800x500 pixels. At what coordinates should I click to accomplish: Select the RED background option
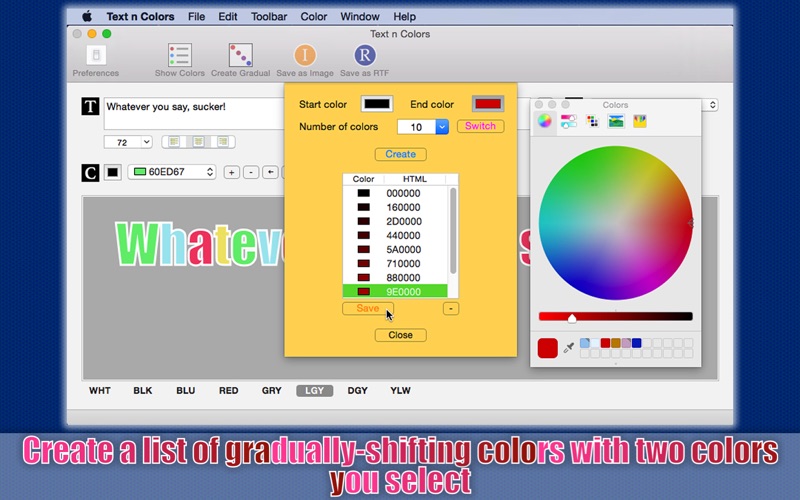tap(229, 391)
